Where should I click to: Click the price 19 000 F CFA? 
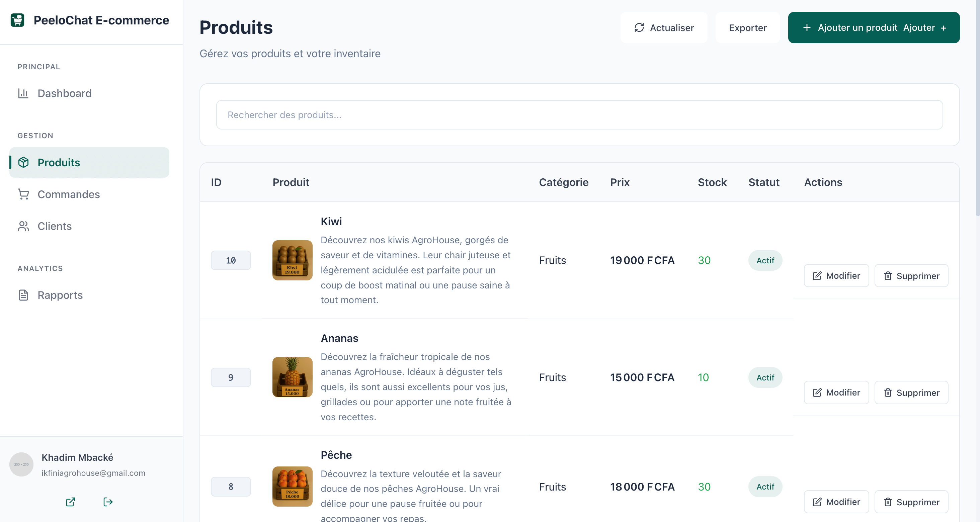click(x=642, y=260)
